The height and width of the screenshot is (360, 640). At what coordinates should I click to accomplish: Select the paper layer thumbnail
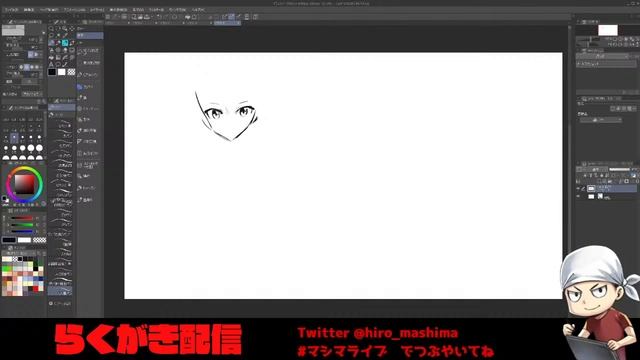click(x=591, y=196)
